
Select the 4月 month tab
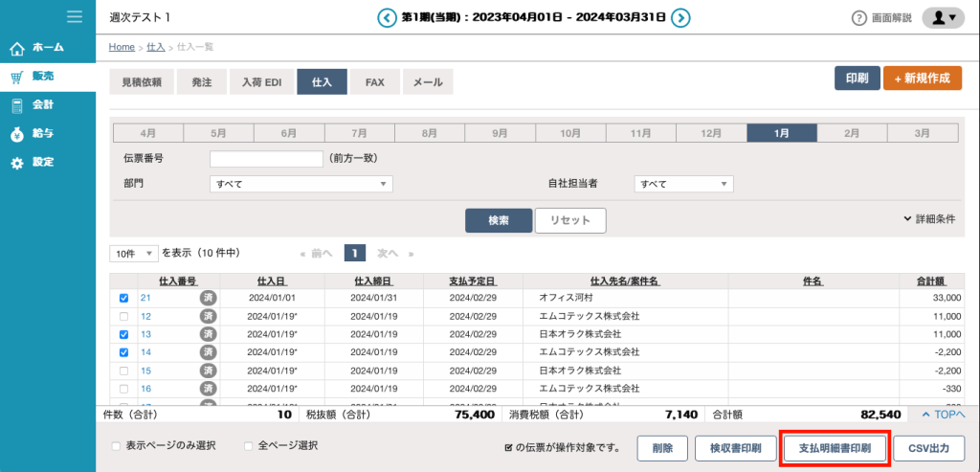pos(148,133)
